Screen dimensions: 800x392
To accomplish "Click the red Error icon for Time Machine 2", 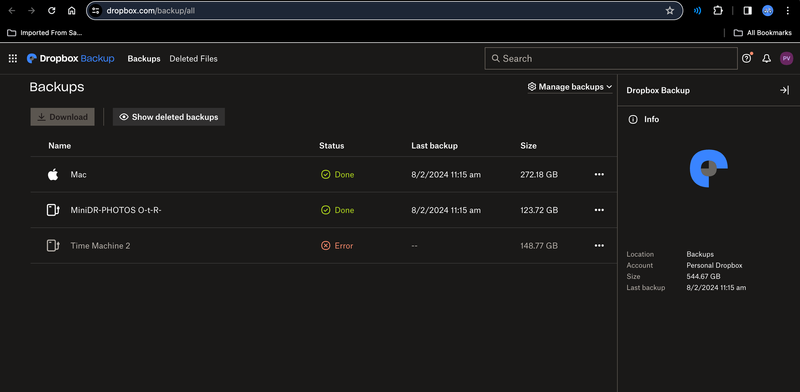I will point(326,246).
